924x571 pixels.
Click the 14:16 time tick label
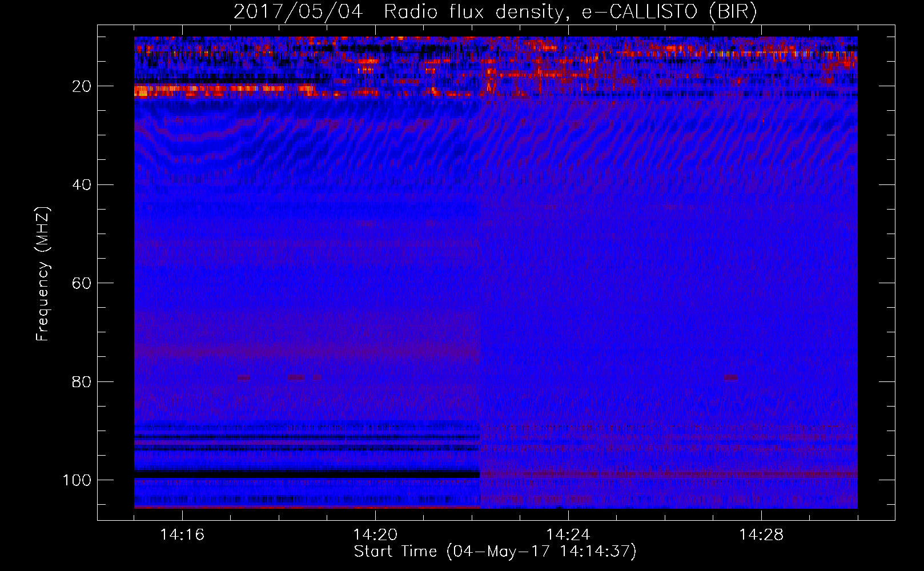pyautogui.click(x=182, y=534)
